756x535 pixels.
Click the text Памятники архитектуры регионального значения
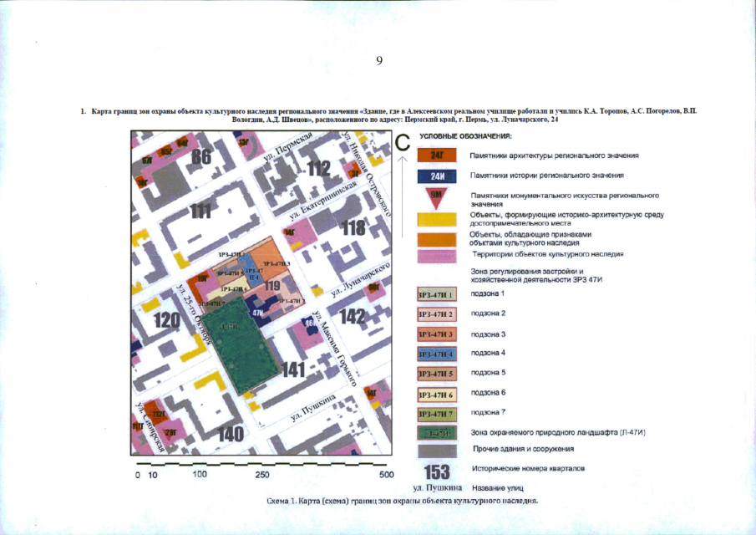(x=554, y=155)
